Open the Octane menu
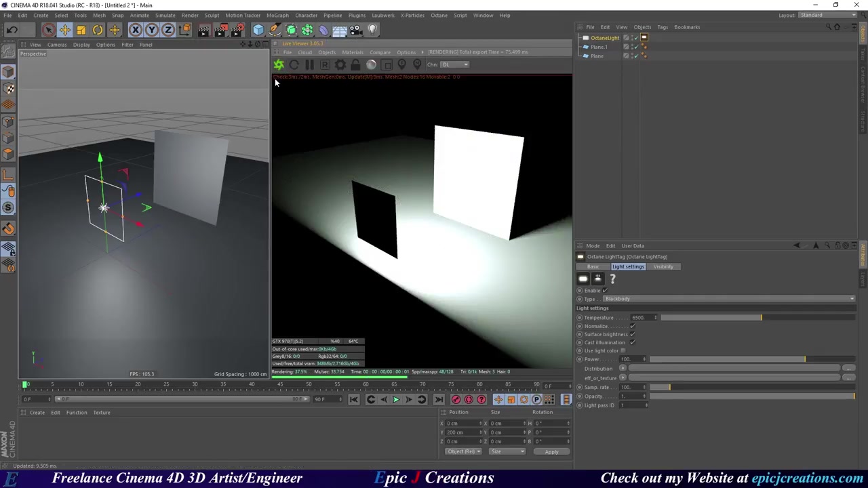 pyautogui.click(x=439, y=15)
